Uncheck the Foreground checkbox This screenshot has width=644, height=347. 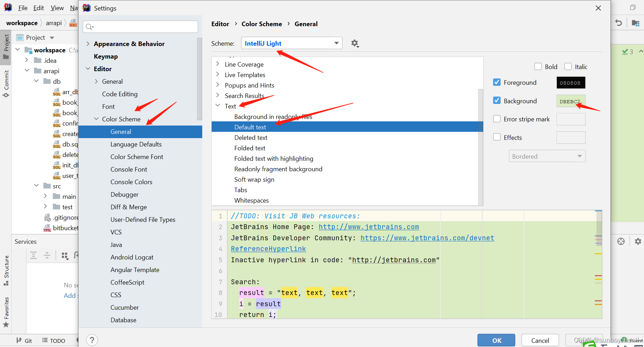point(497,82)
